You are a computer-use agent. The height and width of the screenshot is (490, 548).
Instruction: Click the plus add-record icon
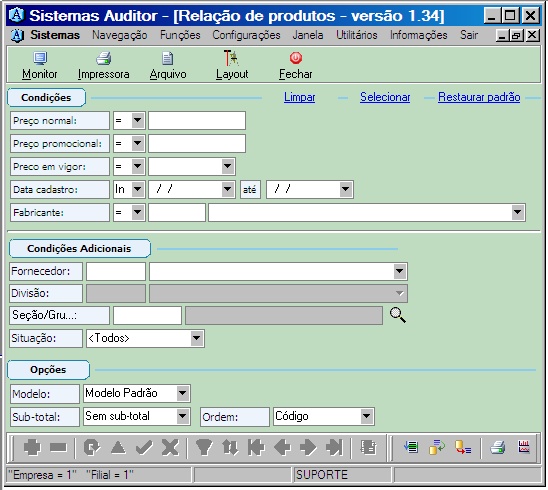pos(32,447)
